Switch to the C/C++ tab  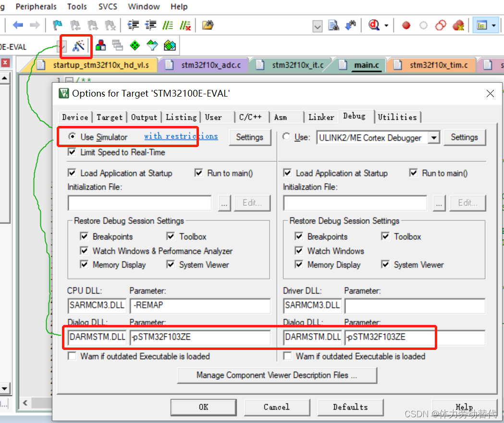(x=250, y=117)
